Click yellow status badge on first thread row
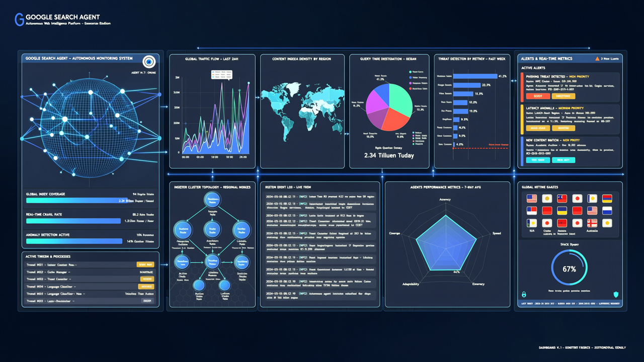 tap(145, 264)
